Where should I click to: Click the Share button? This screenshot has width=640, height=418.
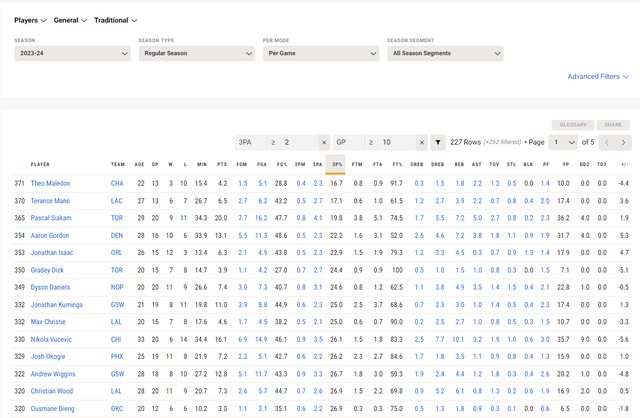(x=613, y=125)
